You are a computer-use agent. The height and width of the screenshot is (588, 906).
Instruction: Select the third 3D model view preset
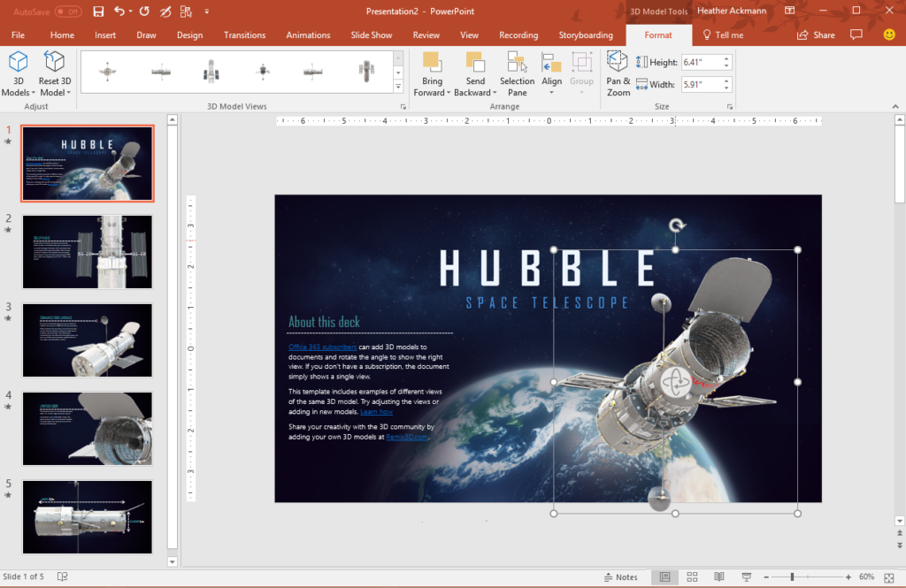point(211,72)
